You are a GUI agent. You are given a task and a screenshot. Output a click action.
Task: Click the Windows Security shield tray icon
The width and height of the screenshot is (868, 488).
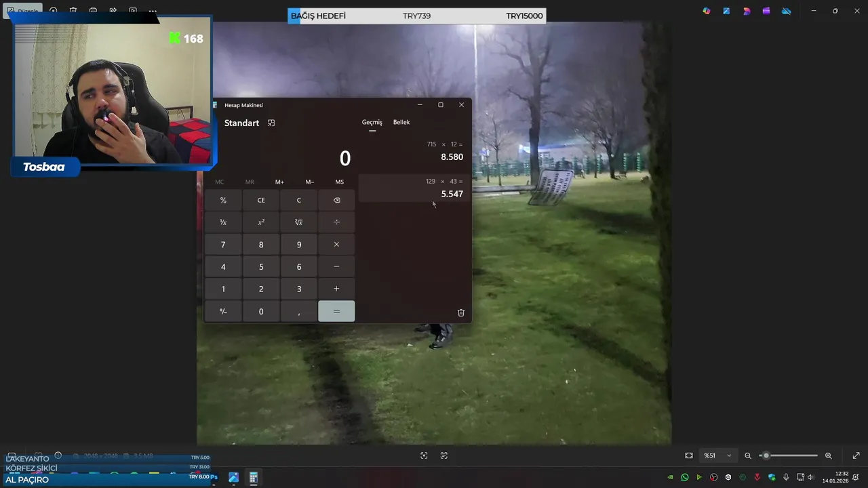(772, 477)
